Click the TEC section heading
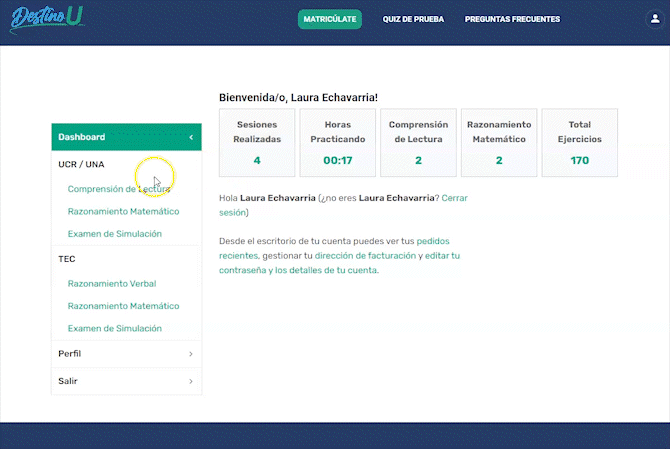Image resolution: width=670 pixels, height=449 pixels. click(x=67, y=259)
